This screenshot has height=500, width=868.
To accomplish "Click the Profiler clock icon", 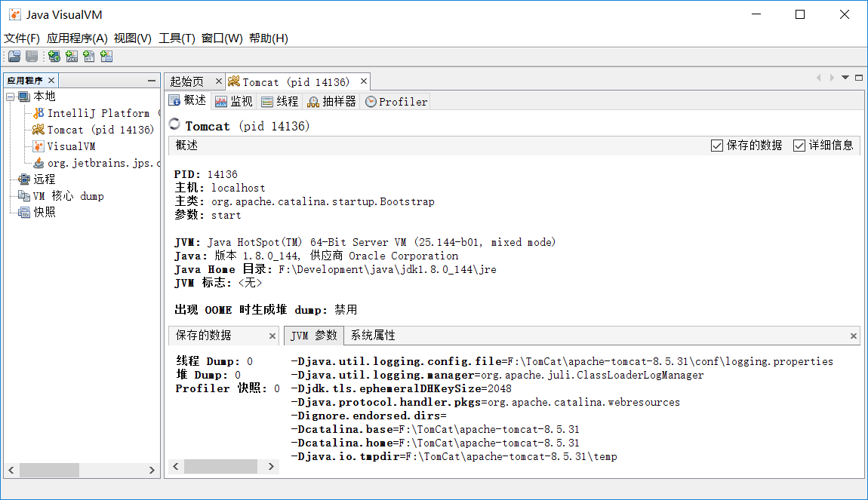I will click(x=371, y=102).
